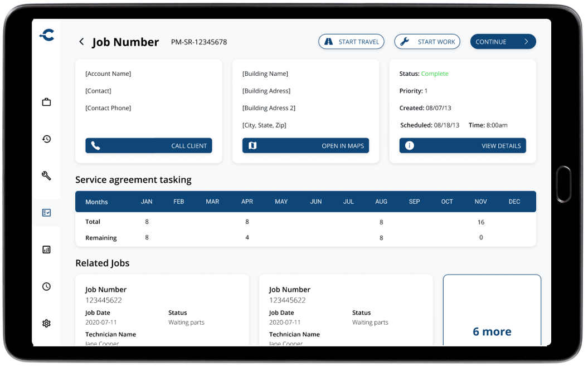Select the Months header in the tasking table
Image resolution: width=588 pixels, height=367 pixels.
(96, 202)
